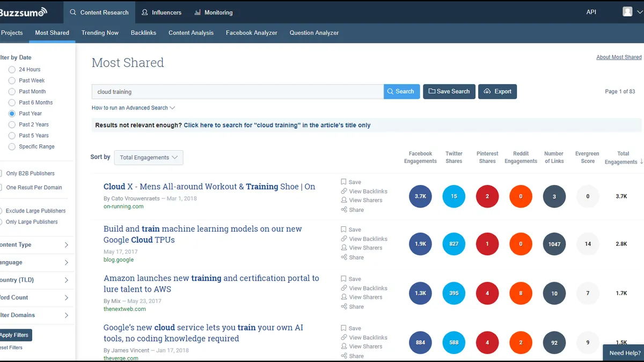This screenshot has width=644, height=362.
Task: Select the Past 2 Years filter
Action: (x=12, y=124)
